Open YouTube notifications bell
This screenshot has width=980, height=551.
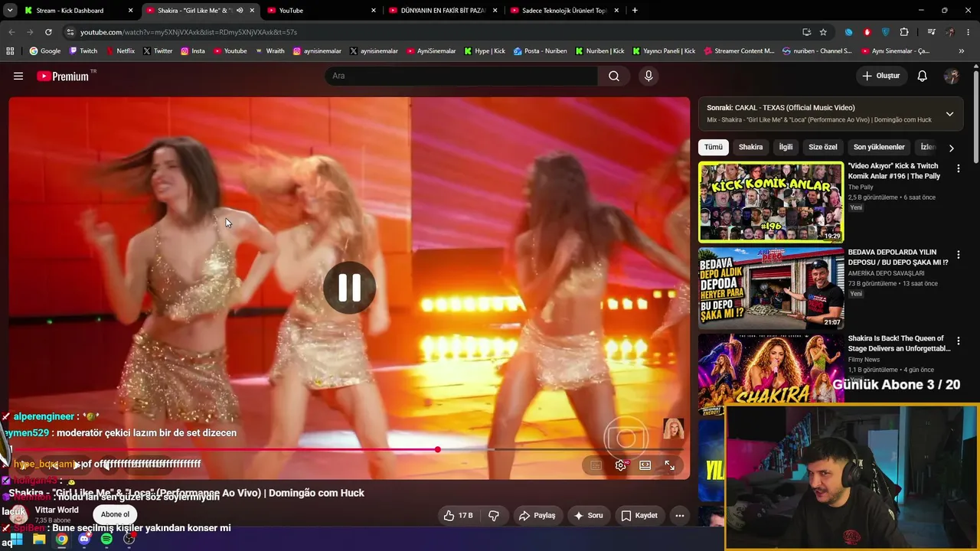tap(923, 76)
